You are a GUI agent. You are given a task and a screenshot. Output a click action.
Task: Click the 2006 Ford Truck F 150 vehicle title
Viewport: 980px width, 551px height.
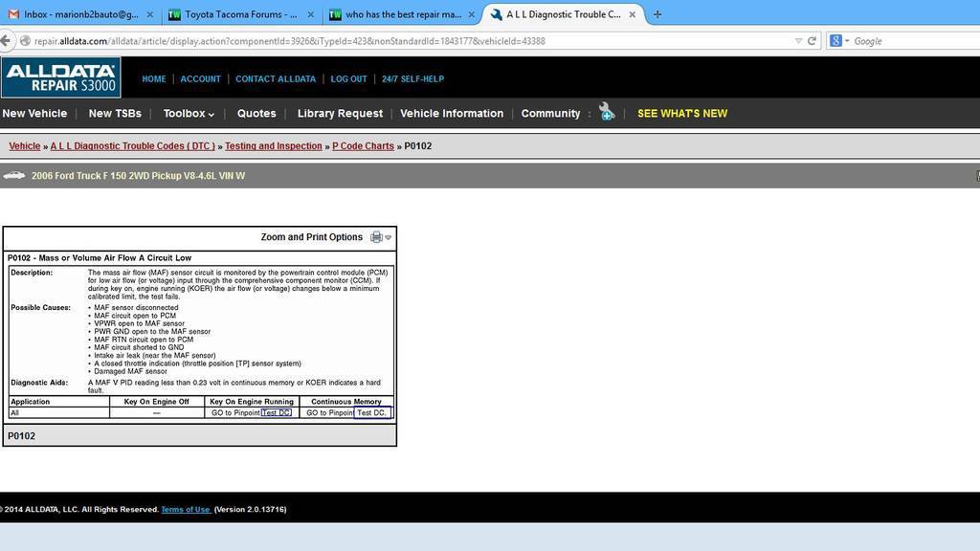(x=138, y=176)
